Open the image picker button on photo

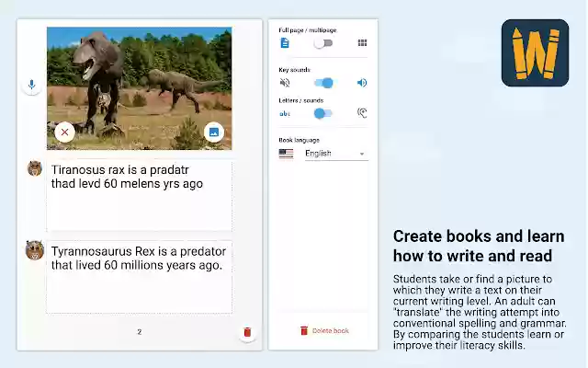coord(214,132)
